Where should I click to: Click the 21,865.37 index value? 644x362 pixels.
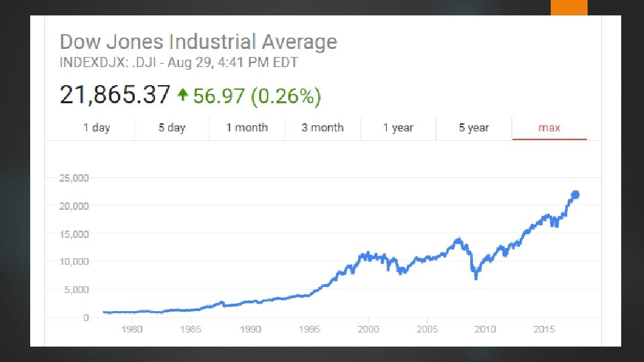click(115, 95)
